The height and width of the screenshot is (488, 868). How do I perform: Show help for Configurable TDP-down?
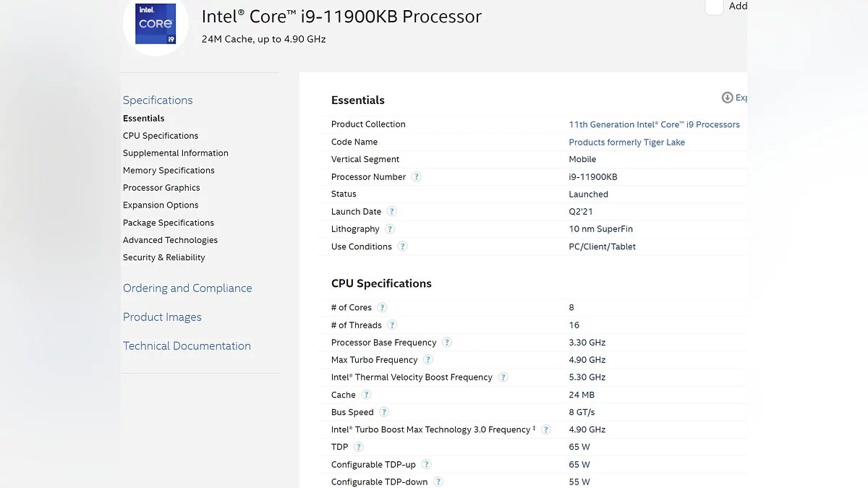pos(438,482)
